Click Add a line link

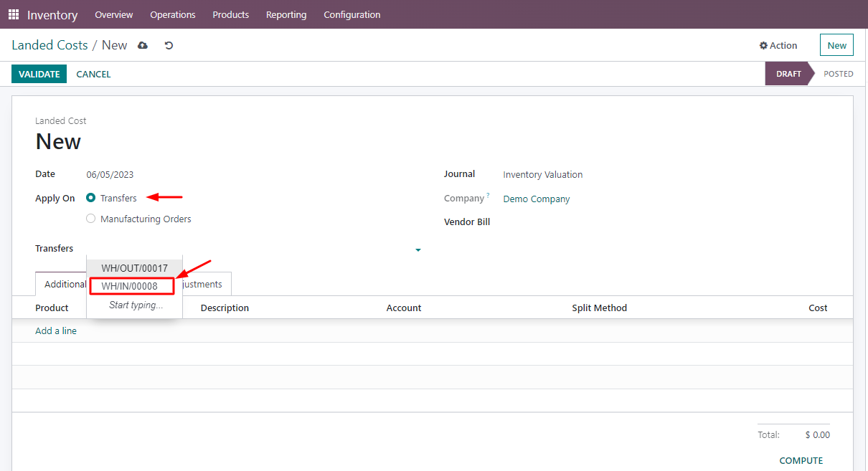(56, 330)
